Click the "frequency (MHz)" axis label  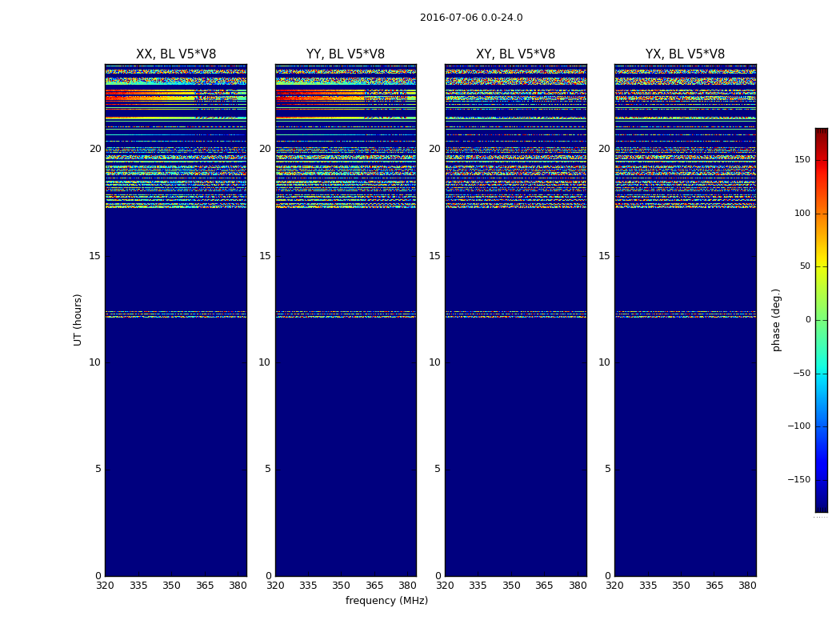[386, 600]
